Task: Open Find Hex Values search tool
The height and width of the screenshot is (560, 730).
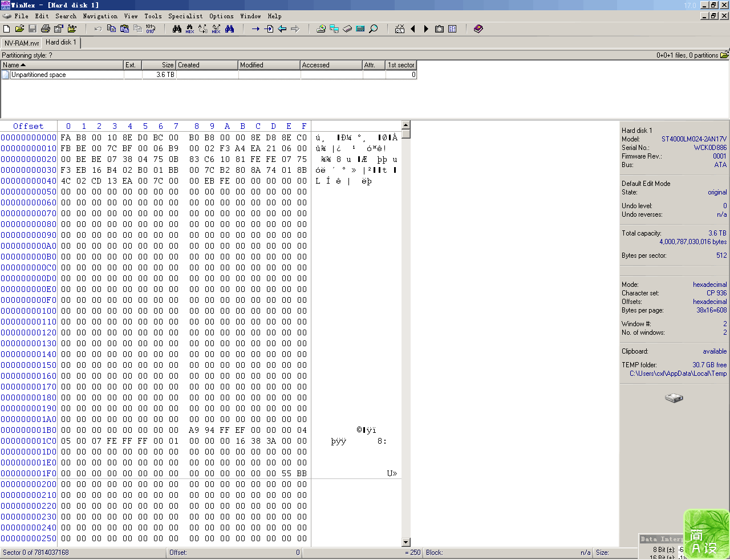Action: (x=190, y=29)
